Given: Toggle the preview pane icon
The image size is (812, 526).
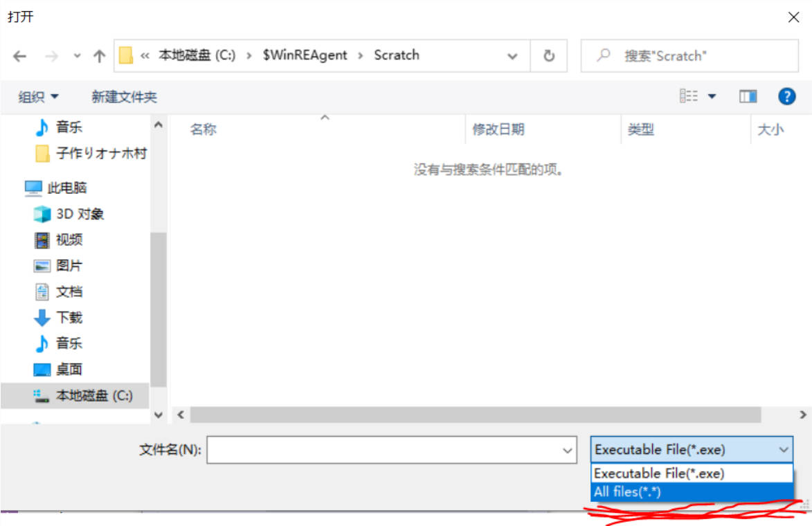Looking at the screenshot, I should pos(748,97).
